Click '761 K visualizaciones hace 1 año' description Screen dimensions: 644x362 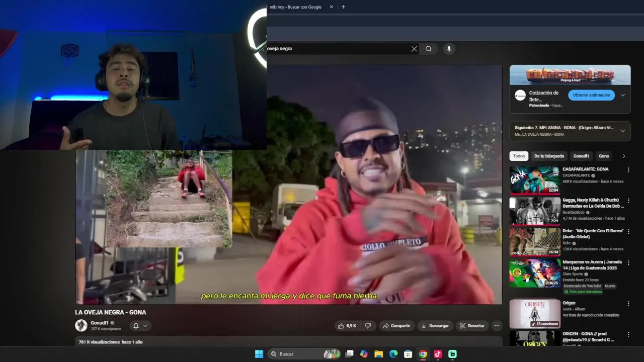point(111,342)
